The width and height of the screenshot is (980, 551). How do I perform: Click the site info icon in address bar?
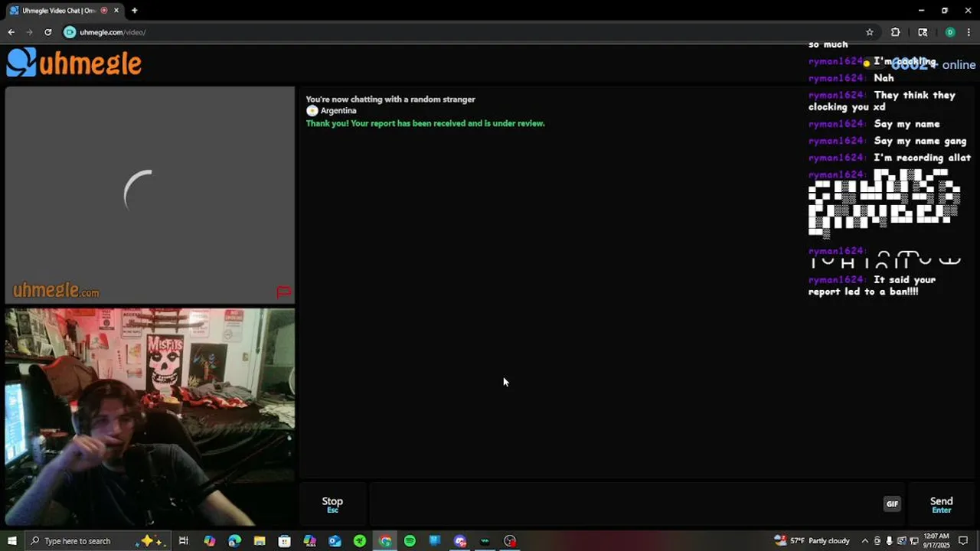pyautogui.click(x=70, y=32)
